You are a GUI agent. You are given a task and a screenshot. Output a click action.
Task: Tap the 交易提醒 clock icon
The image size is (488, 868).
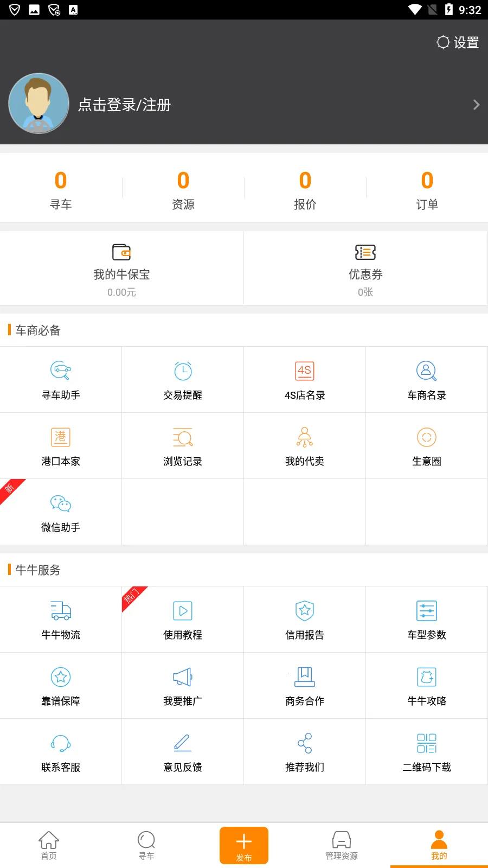point(183,371)
